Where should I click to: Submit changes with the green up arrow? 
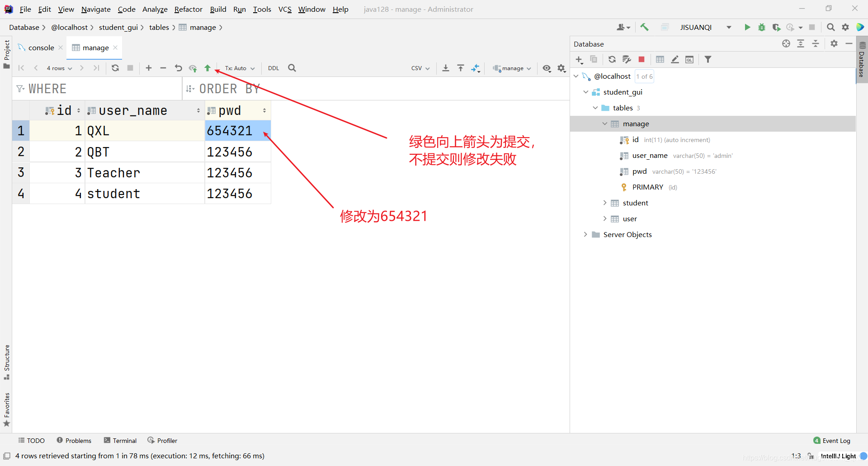[x=208, y=68]
